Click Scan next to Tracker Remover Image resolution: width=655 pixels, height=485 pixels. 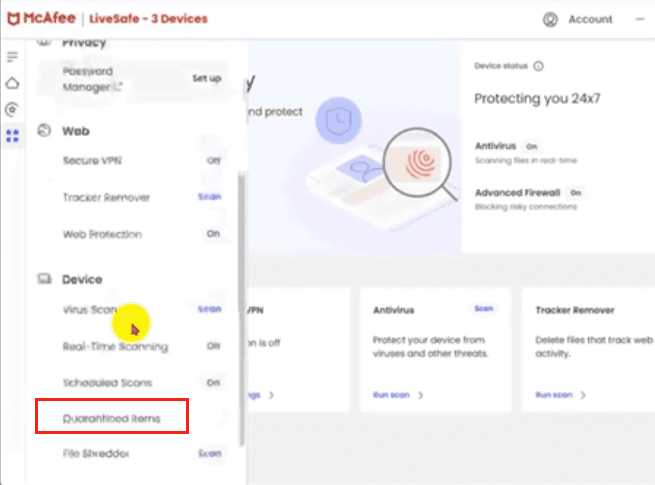(x=209, y=197)
